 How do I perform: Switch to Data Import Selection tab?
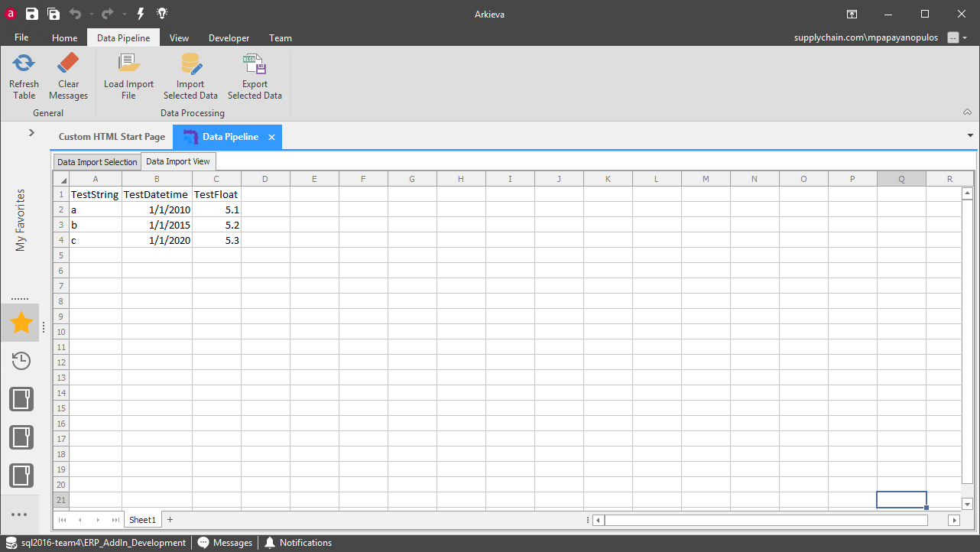(x=97, y=162)
